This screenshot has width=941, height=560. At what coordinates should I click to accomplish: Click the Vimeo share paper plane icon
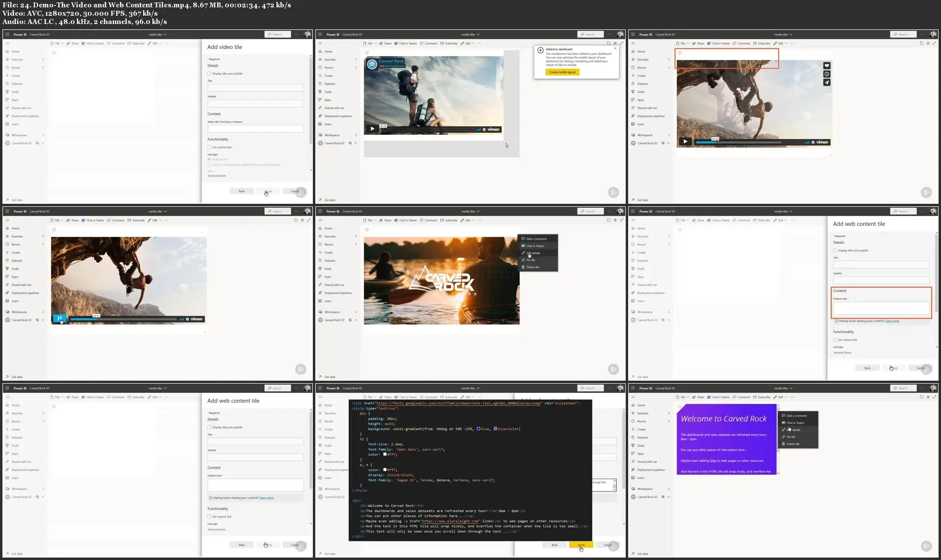tap(827, 82)
